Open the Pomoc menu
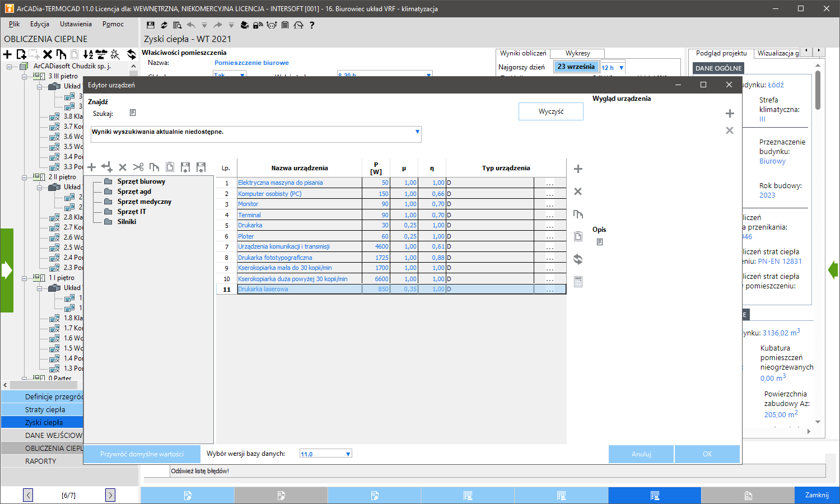Image resolution: width=840 pixels, height=504 pixels. (x=113, y=24)
